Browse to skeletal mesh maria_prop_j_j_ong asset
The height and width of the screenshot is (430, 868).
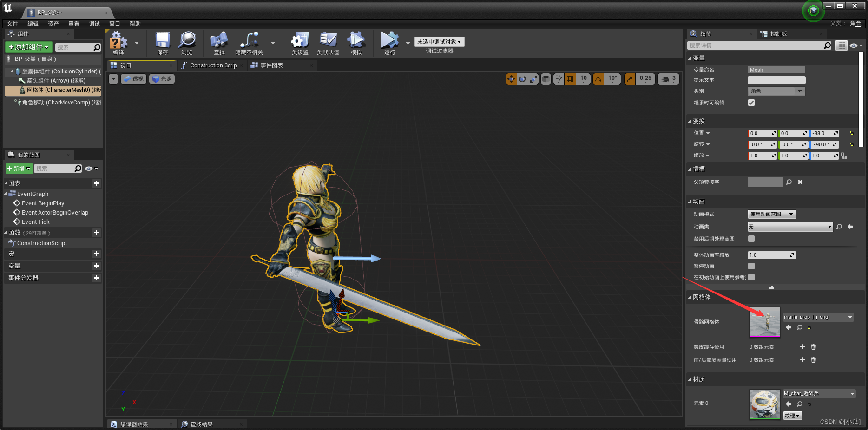pyautogui.click(x=800, y=327)
